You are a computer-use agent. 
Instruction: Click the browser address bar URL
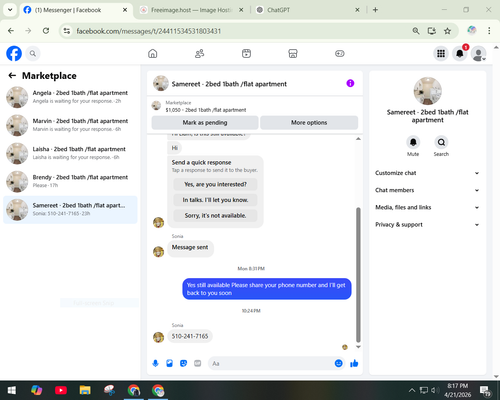[149, 31]
